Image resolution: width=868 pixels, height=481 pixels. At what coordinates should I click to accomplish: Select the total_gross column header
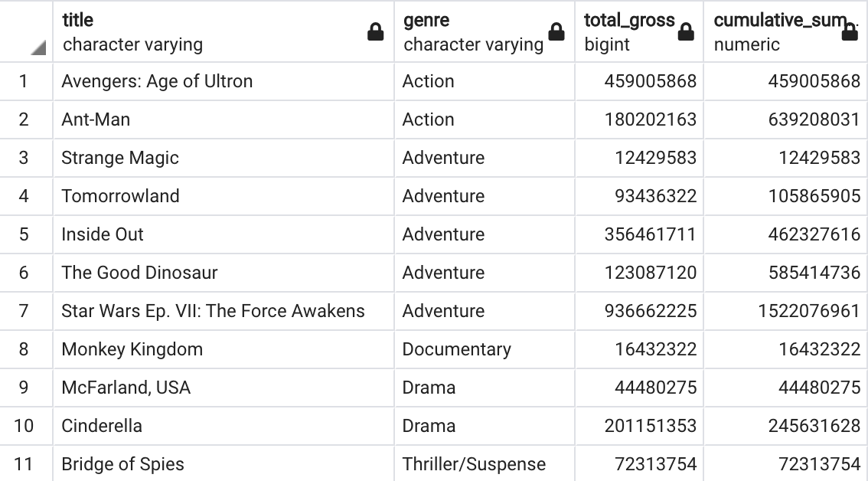pyautogui.click(x=628, y=32)
